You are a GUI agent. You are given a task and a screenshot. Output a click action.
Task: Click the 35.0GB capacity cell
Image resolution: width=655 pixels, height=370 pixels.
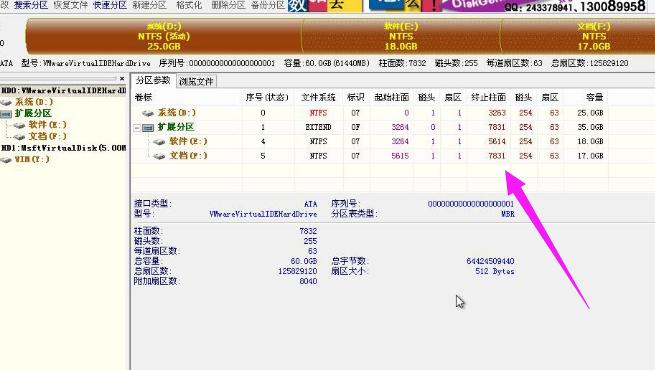pos(590,127)
